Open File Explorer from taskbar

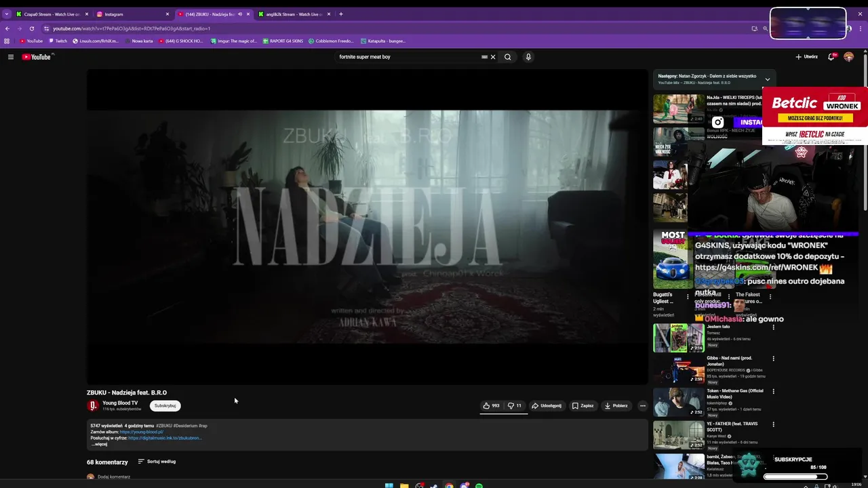pyautogui.click(x=404, y=485)
